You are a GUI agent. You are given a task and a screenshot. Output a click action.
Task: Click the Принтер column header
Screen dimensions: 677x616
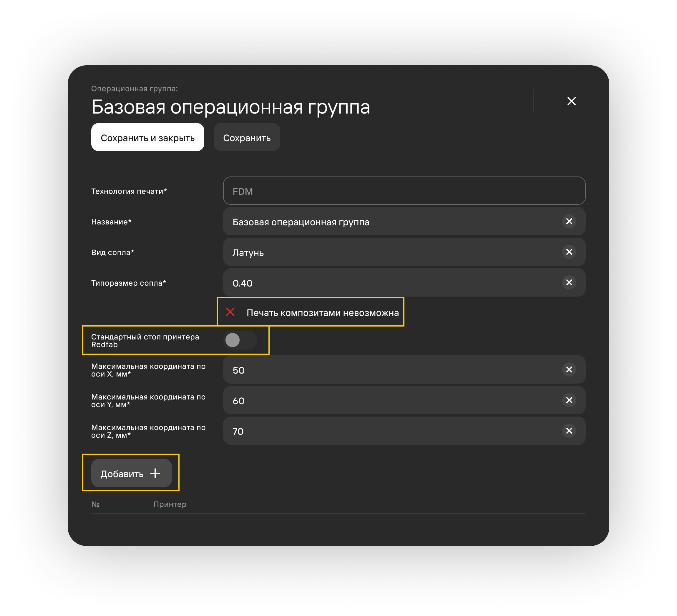point(170,504)
